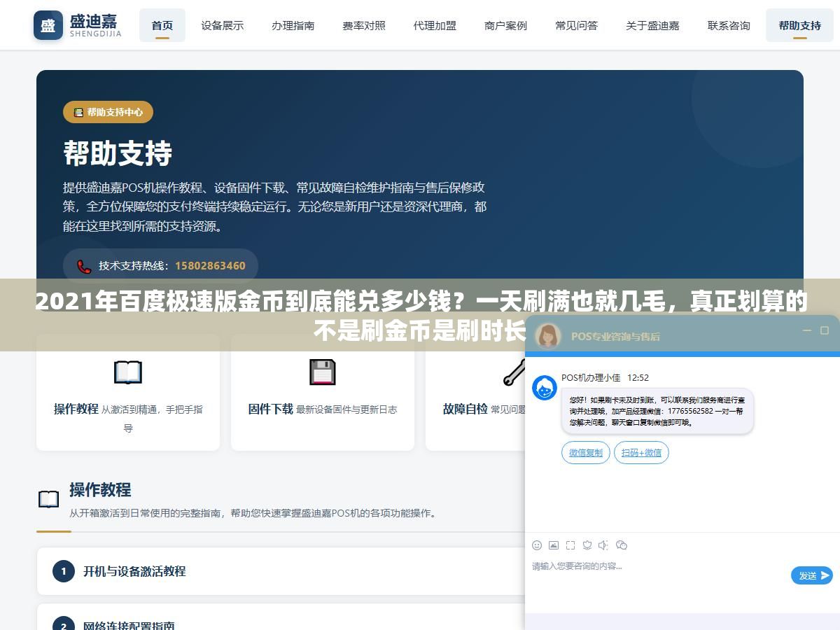Click the 帮助支持 hero heading
This screenshot has width=840, height=630.
pyautogui.click(x=118, y=153)
